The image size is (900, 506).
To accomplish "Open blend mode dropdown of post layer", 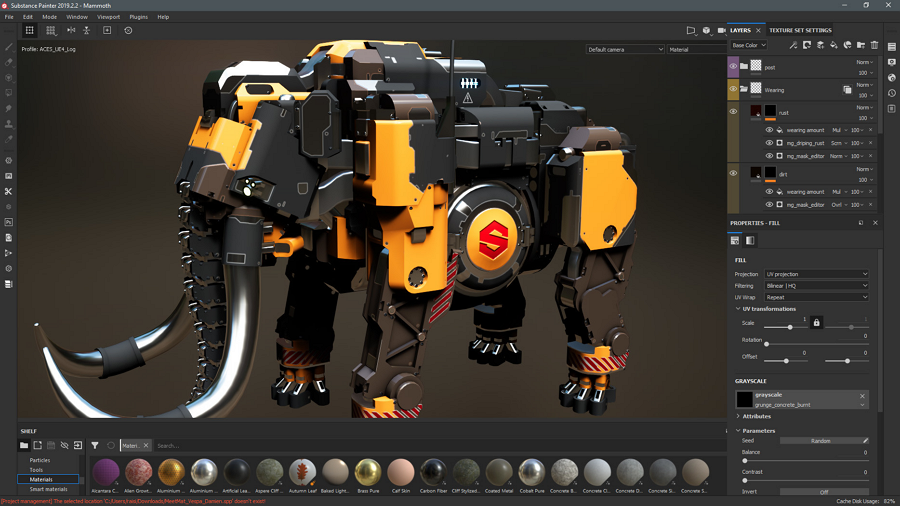I will click(864, 62).
